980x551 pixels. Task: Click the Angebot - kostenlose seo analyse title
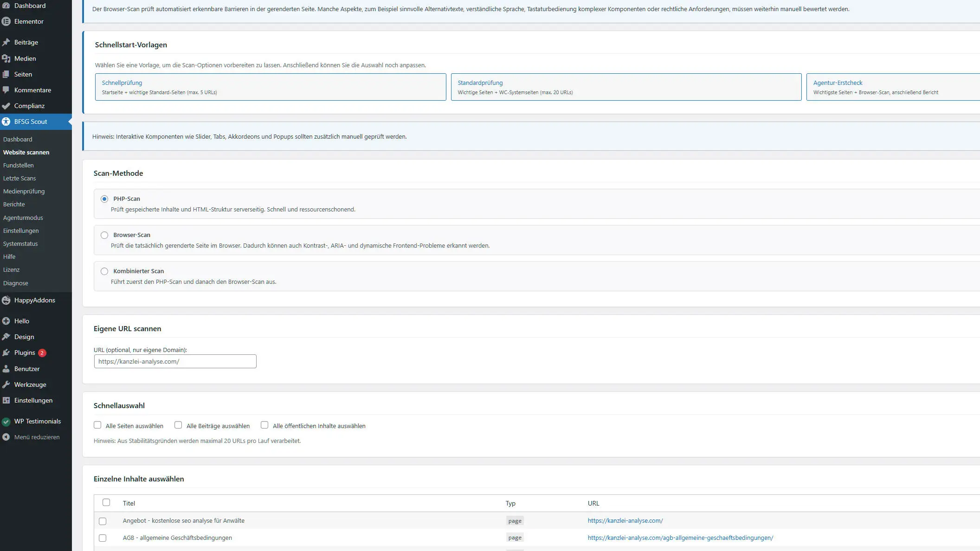click(184, 520)
